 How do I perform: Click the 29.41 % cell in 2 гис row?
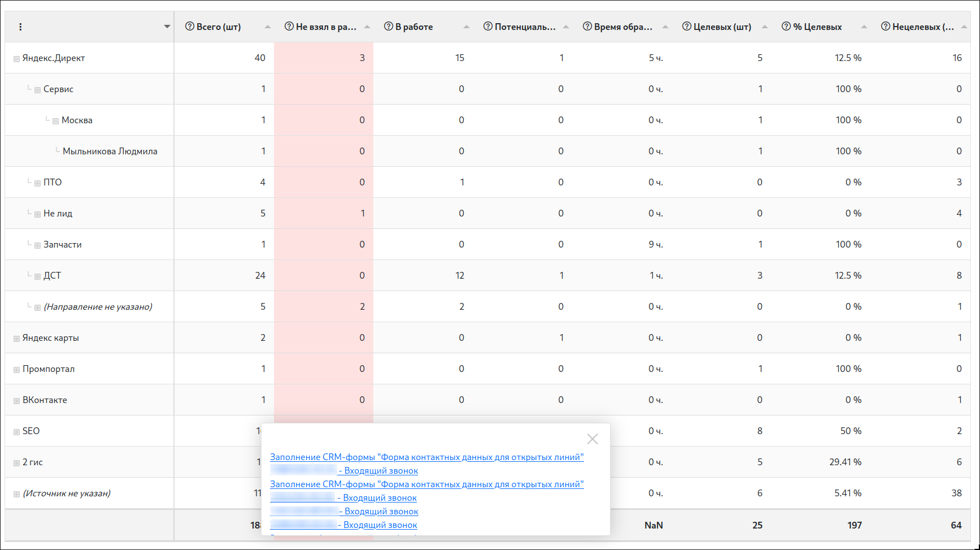click(846, 462)
